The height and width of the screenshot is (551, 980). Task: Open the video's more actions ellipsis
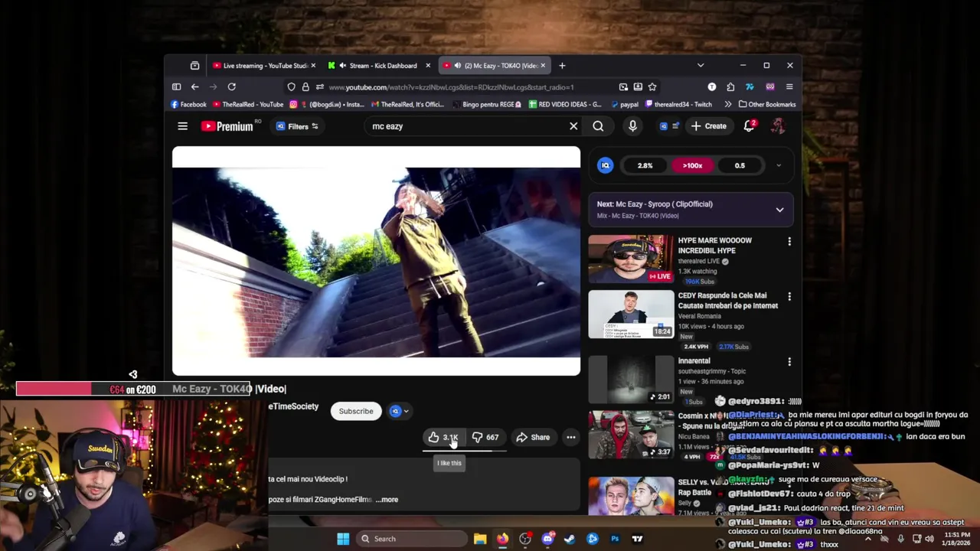click(x=570, y=437)
